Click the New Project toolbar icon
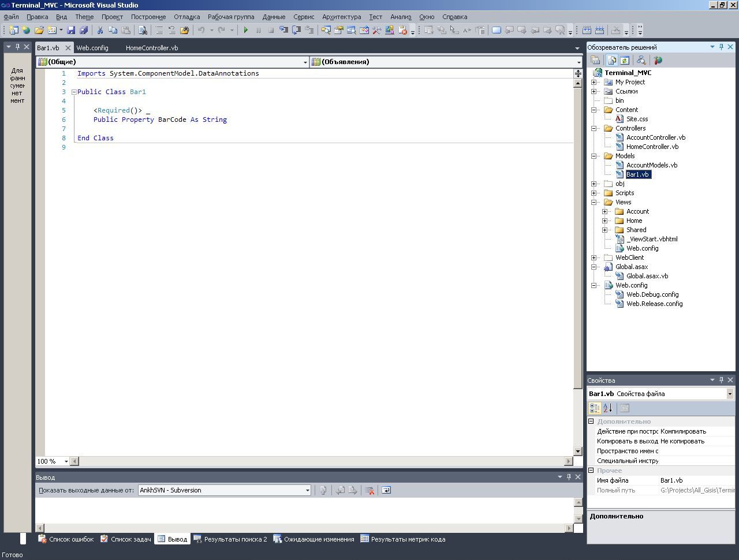The height and width of the screenshot is (560, 739). [13, 30]
